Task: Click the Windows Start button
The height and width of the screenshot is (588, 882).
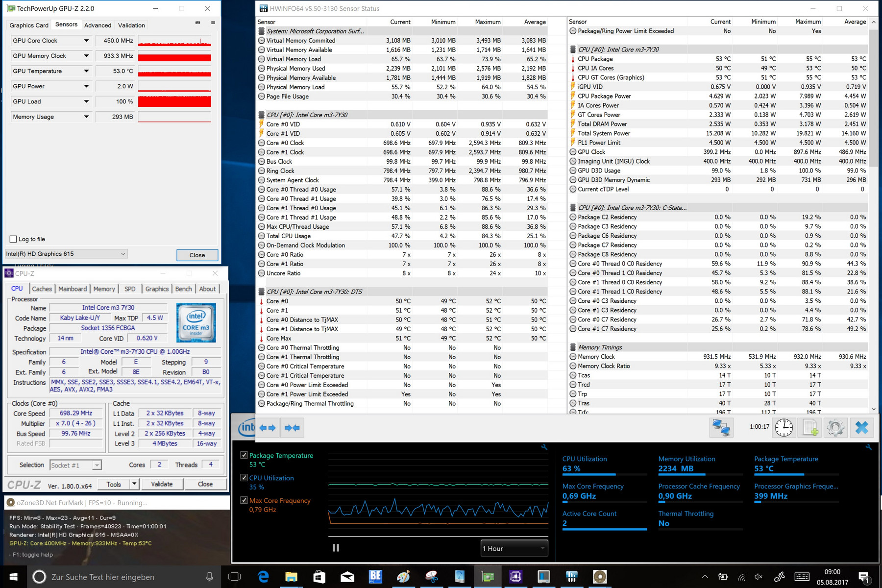Action: pyautogui.click(x=14, y=577)
